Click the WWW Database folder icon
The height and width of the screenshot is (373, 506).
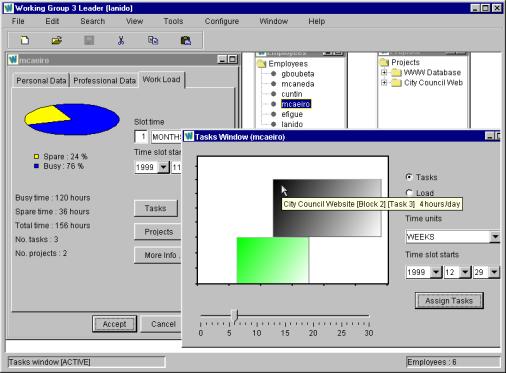(x=396, y=72)
